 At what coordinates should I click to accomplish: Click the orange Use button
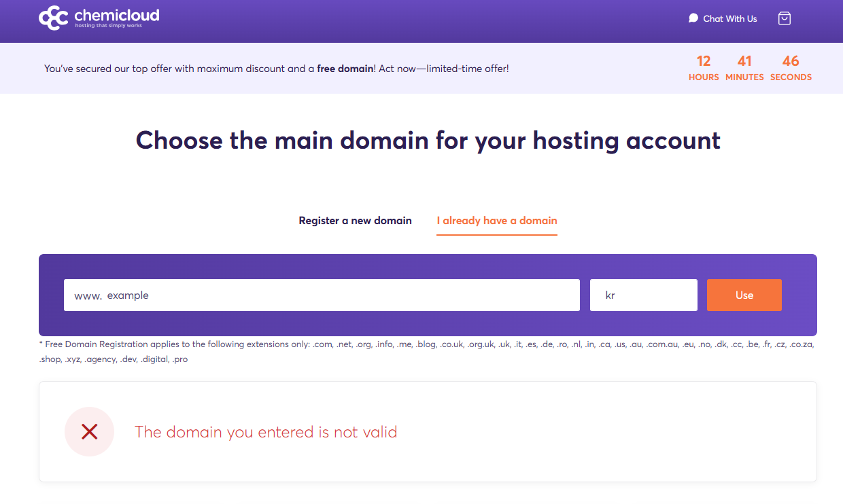(x=744, y=295)
